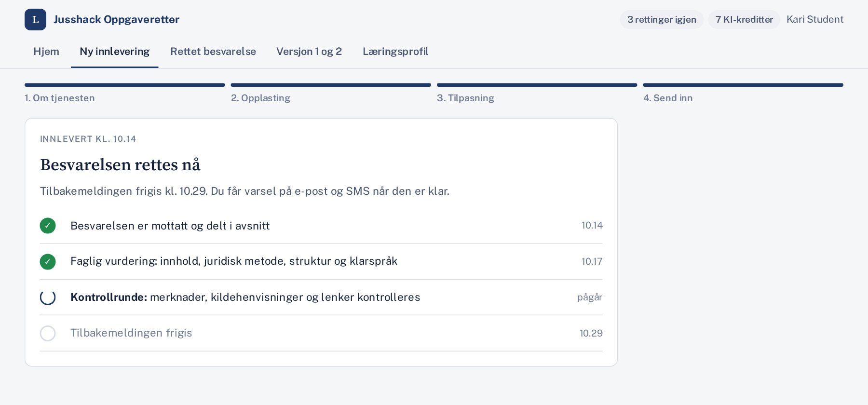Image resolution: width=868 pixels, height=405 pixels.
Task: Click empty circle beside Tilbakemeldingen frigis
Action: click(48, 333)
